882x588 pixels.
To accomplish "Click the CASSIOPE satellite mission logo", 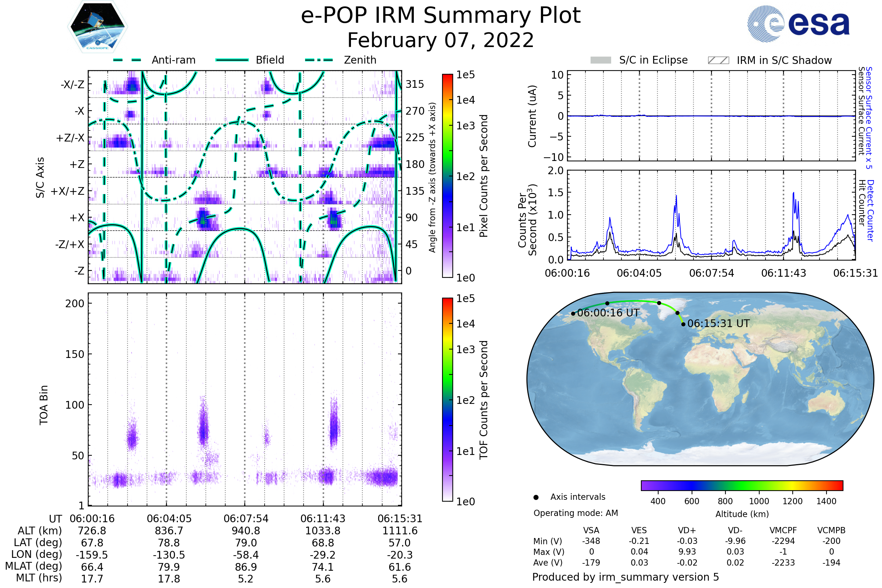I will click(97, 27).
